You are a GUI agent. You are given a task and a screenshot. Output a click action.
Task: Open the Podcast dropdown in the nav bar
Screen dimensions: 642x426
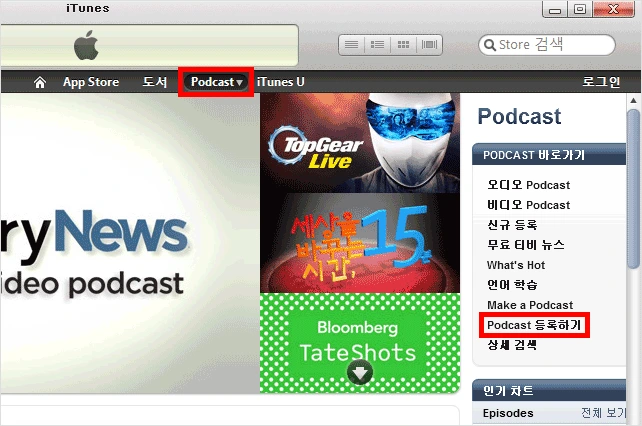(x=216, y=82)
